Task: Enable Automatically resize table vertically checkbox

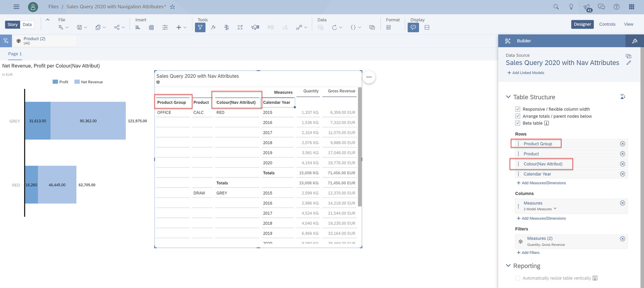Action: [517, 278]
